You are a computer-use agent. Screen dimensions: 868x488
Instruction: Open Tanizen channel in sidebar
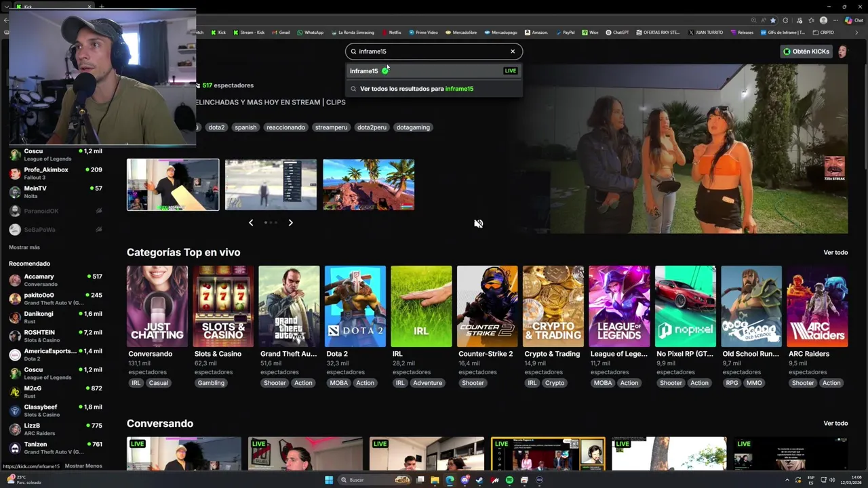(x=56, y=448)
